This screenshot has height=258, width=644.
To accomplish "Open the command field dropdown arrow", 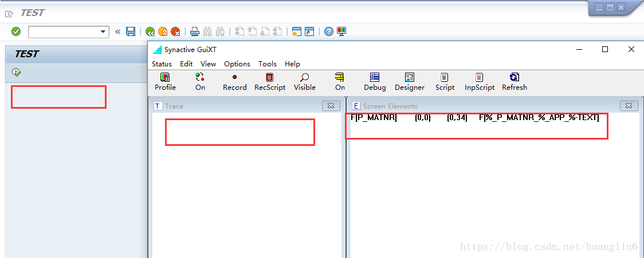I will click(103, 31).
